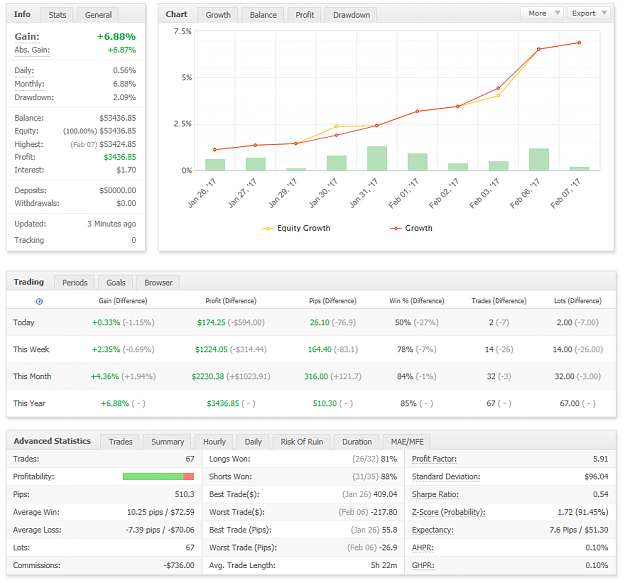The width and height of the screenshot is (625, 583).
Task: Switch to the Browser tab
Action: coord(158,283)
